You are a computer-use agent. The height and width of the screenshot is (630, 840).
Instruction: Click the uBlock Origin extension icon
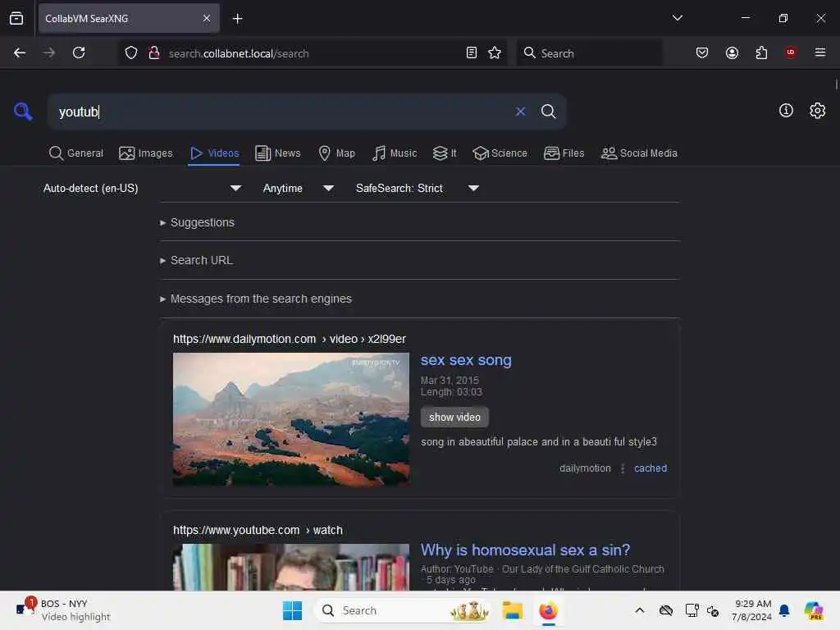click(791, 52)
